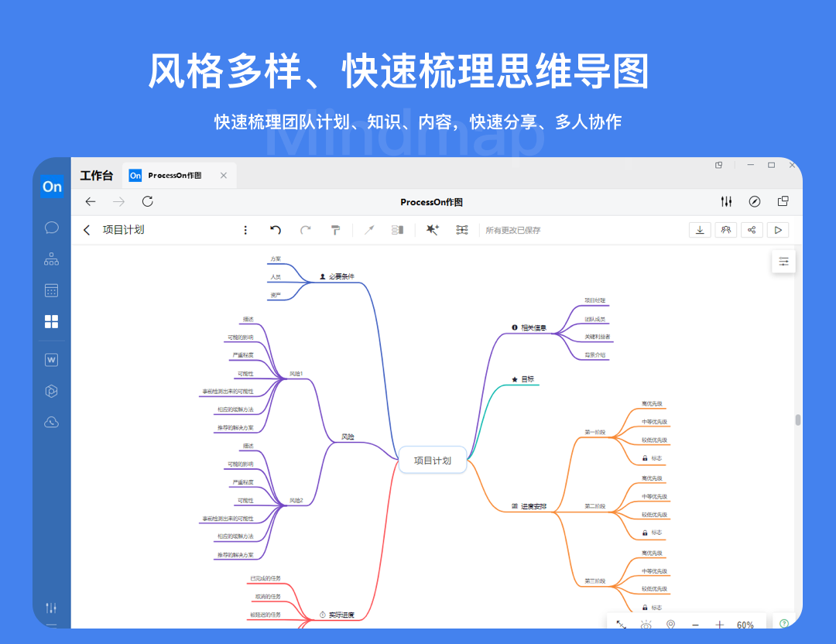This screenshot has height=644, width=836.
Task: Select the 风险1 sub-branch node
Action: 296,374
